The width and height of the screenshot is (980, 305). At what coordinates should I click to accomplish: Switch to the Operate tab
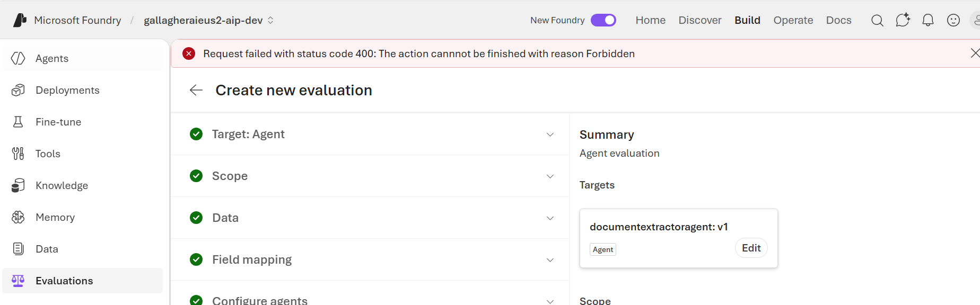pos(793,20)
